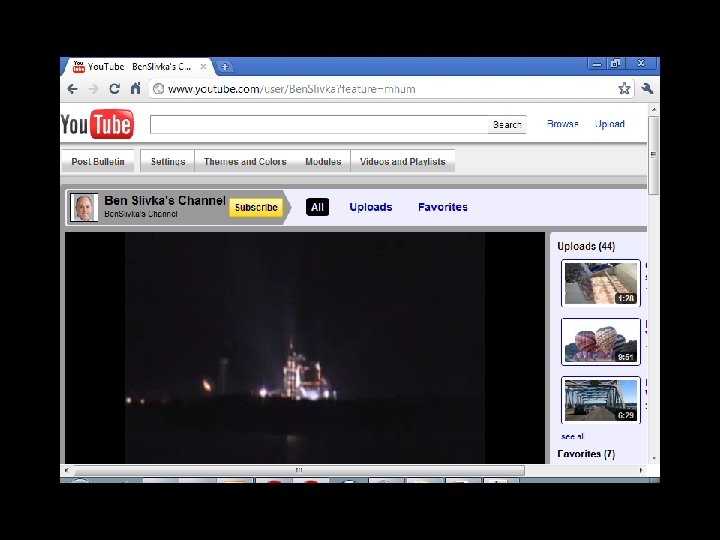720x540 pixels.
Task: Open the browser home page icon
Action: (135, 88)
